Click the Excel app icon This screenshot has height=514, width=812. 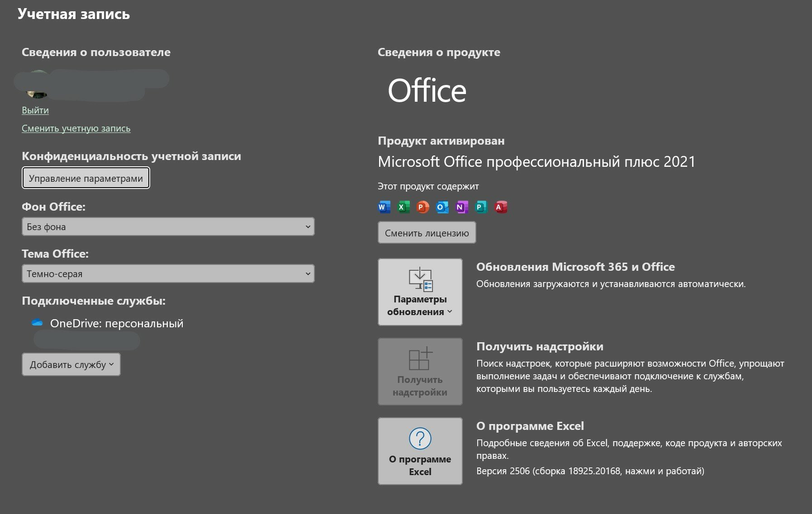pyautogui.click(x=404, y=207)
